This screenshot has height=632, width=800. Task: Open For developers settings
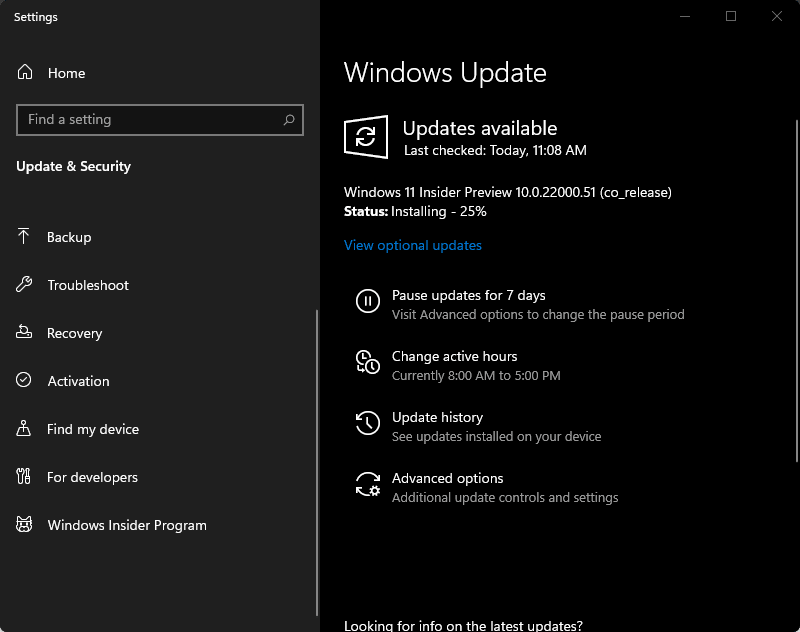(x=92, y=477)
